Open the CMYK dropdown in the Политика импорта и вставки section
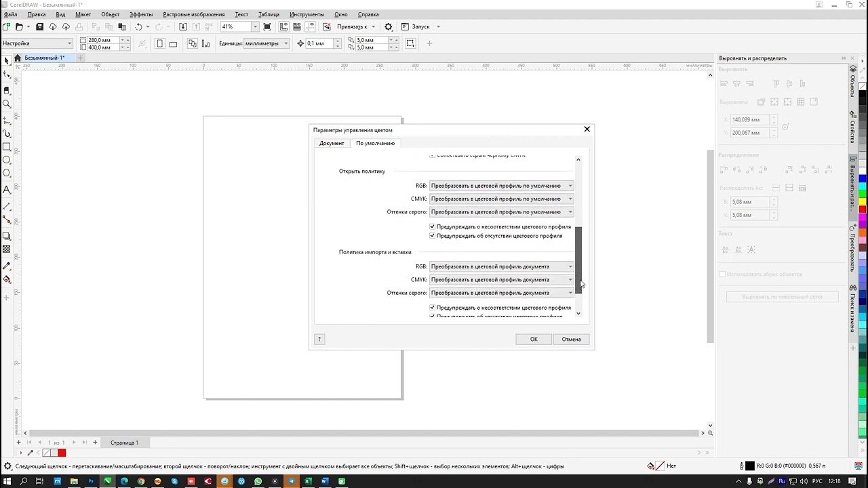Viewport: 868px width, 488px height. tap(502, 279)
